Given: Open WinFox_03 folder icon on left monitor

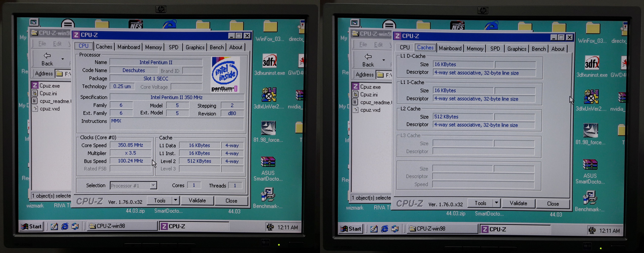Looking at the screenshot, I should coord(270,27).
